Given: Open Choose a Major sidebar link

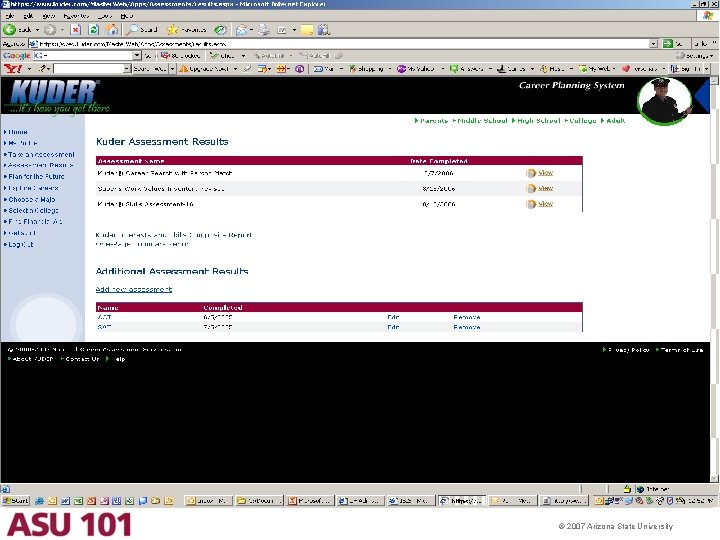Looking at the screenshot, I should point(32,200).
